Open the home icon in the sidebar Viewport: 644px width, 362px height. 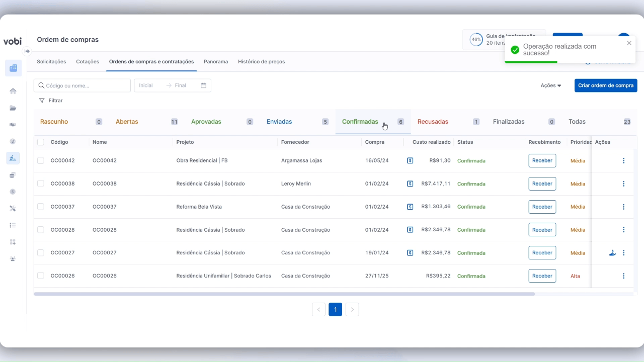(13, 91)
